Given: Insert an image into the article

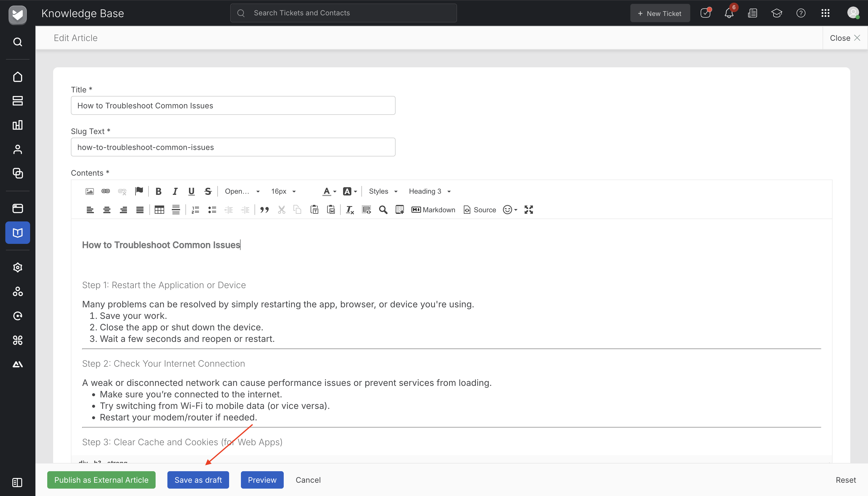Looking at the screenshot, I should 89,191.
